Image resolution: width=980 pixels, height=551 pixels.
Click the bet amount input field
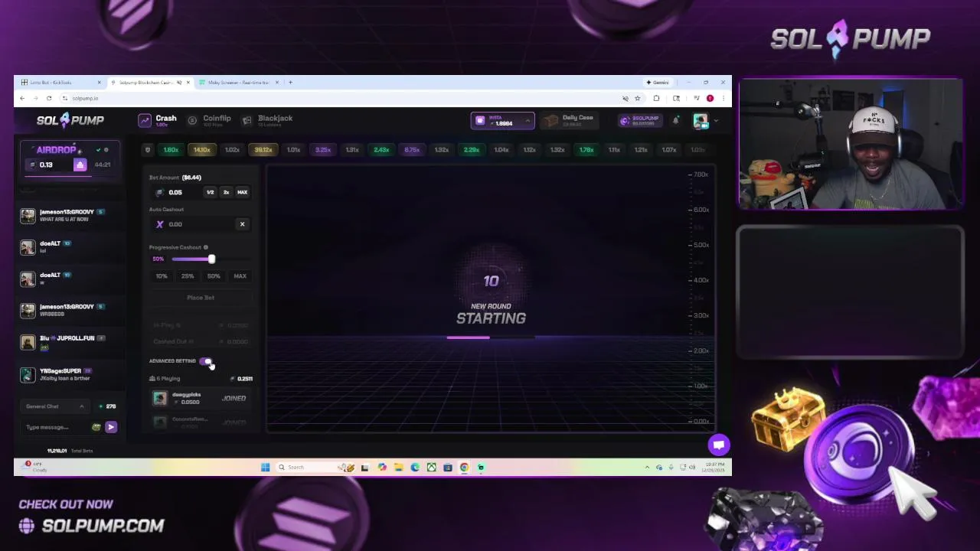coord(176,193)
